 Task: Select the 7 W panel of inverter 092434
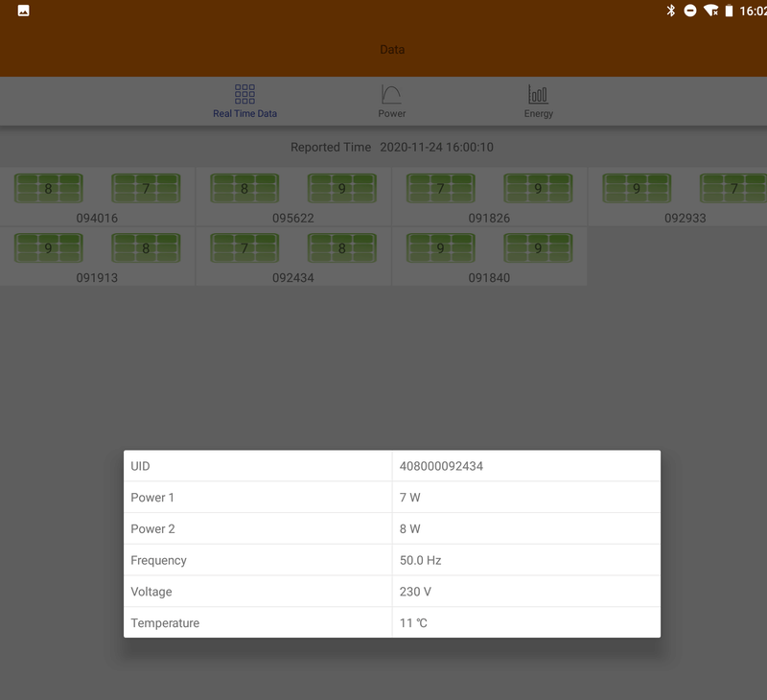pos(244,248)
